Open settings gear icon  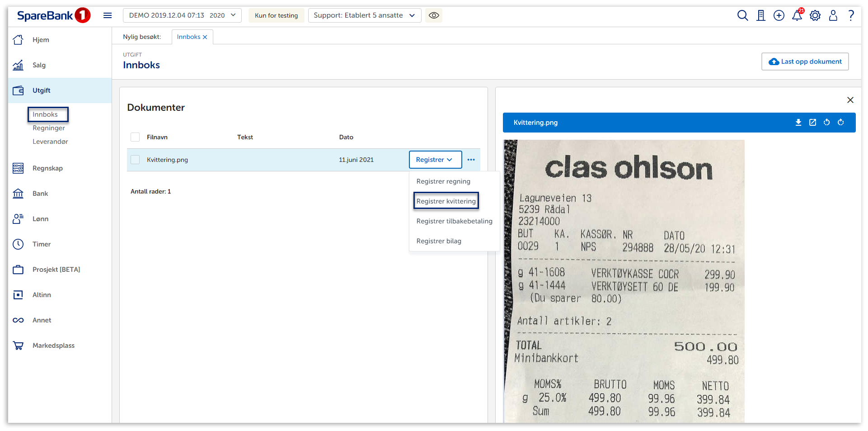pos(815,15)
